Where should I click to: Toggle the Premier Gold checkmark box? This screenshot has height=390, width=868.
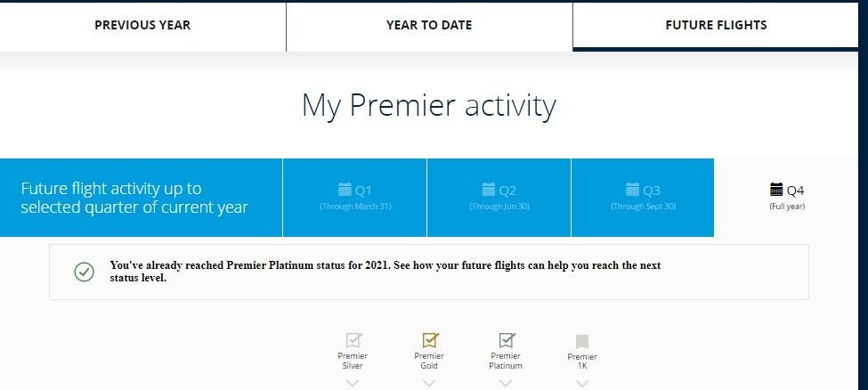point(430,340)
